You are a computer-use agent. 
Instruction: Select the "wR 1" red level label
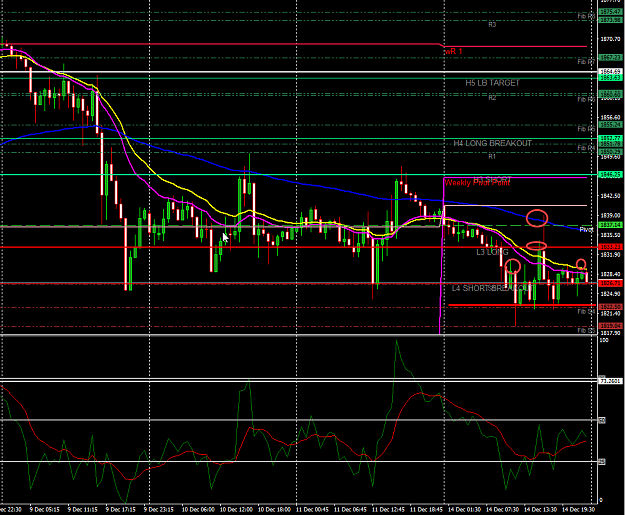pos(454,51)
